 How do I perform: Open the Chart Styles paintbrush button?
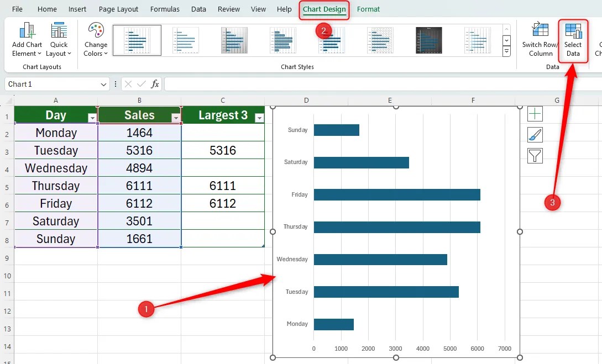point(535,135)
